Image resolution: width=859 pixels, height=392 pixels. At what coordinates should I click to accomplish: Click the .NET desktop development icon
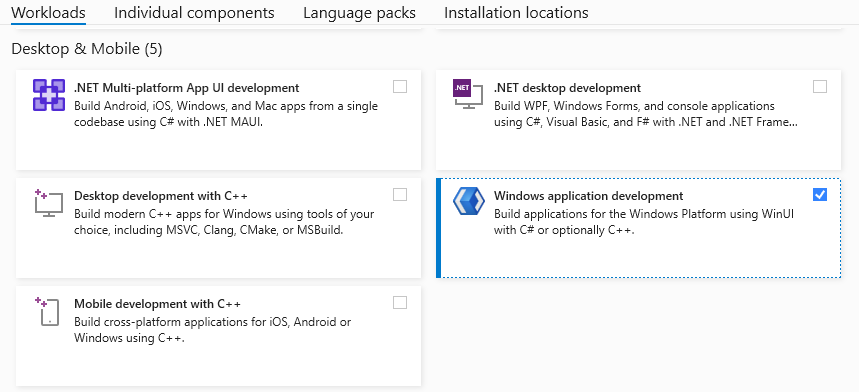[468, 94]
